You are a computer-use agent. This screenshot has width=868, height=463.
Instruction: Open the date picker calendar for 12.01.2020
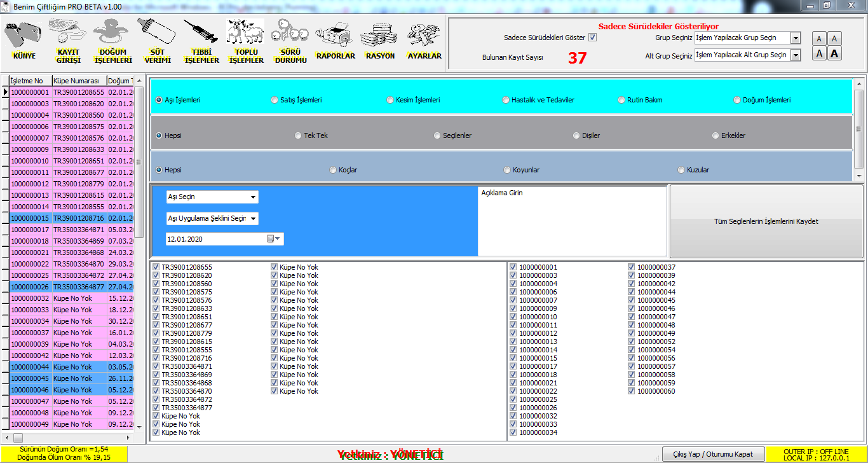(273, 239)
